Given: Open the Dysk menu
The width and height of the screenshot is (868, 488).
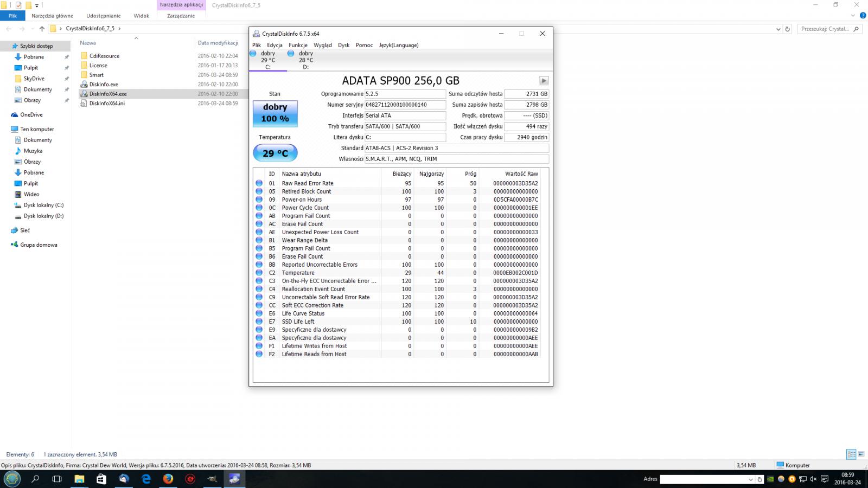Looking at the screenshot, I should (x=343, y=45).
